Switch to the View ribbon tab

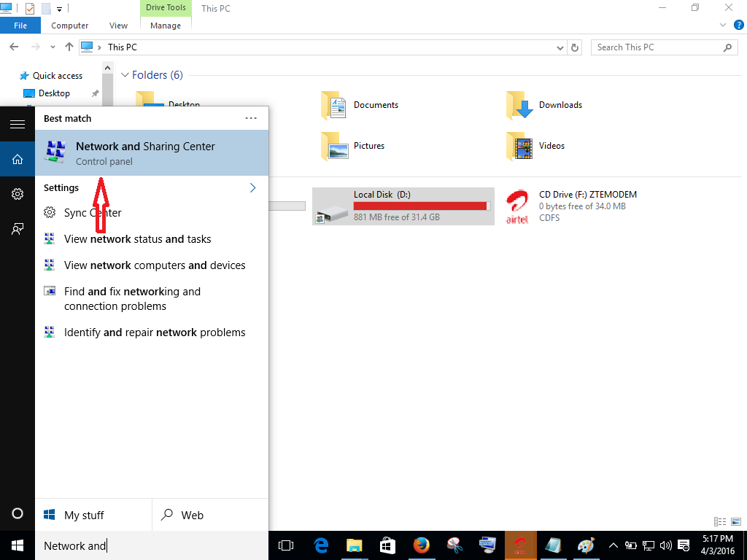coord(118,25)
